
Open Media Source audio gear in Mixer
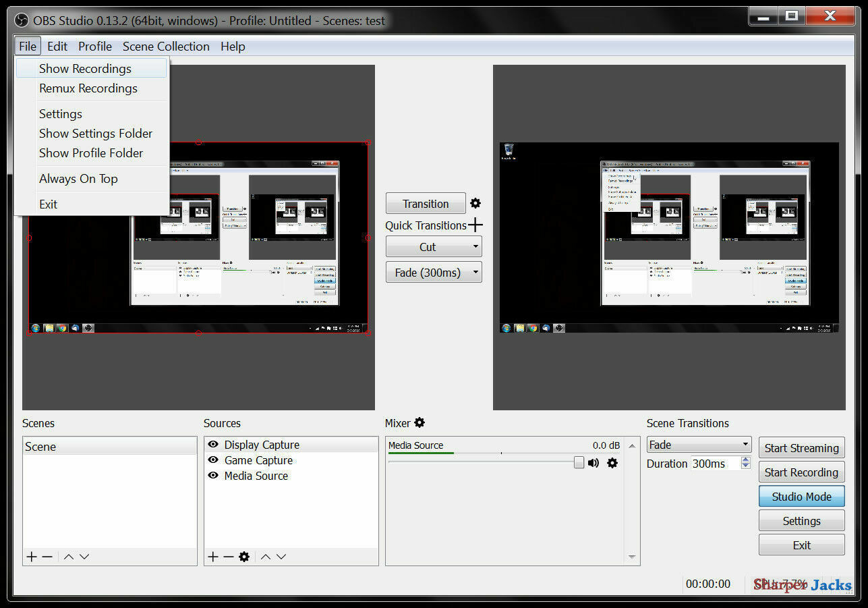point(612,463)
